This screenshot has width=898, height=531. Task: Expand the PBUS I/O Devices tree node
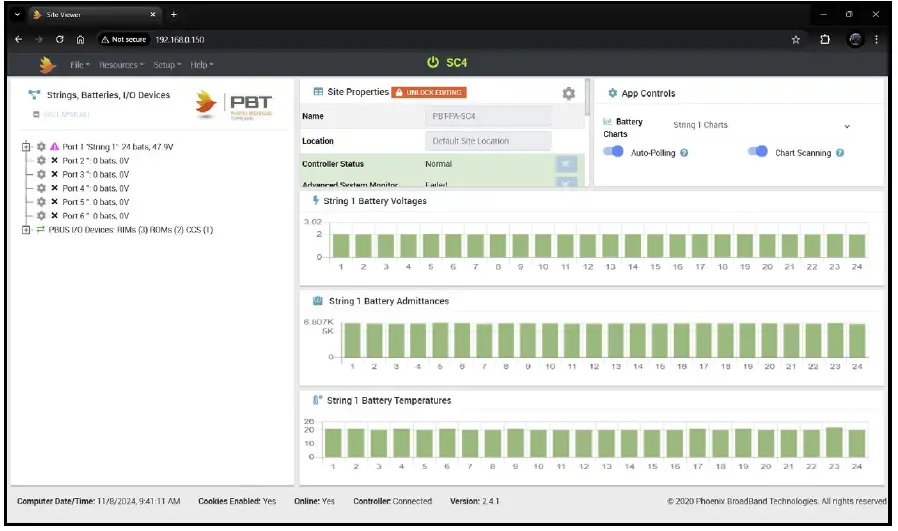pos(26,230)
